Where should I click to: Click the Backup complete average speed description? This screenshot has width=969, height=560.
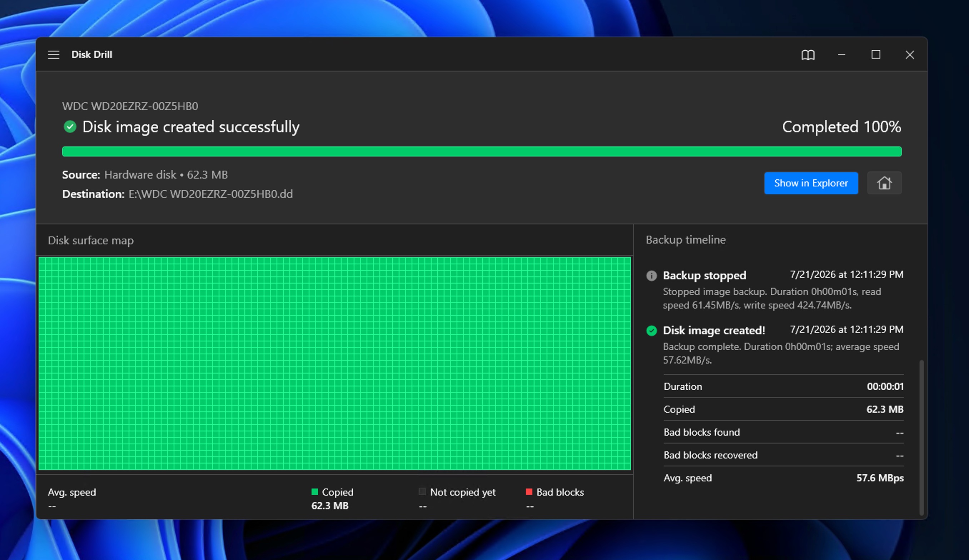781,353
